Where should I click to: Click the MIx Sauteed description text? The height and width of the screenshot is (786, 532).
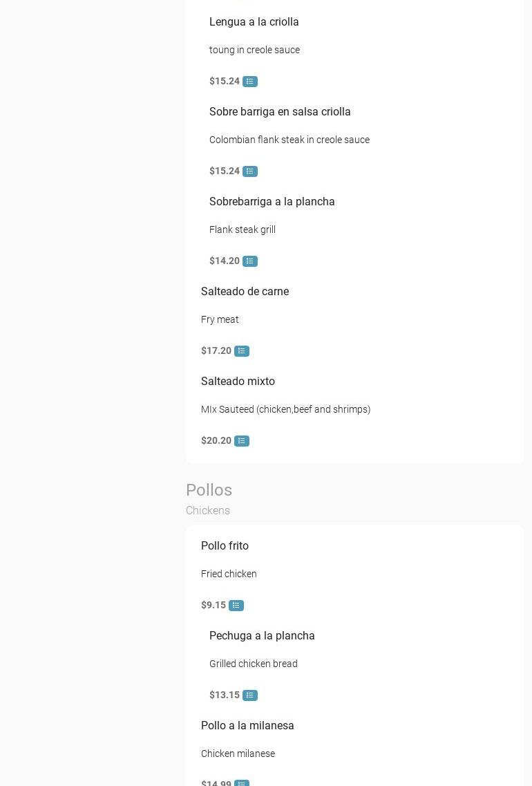pyautogui.click(x=285, y=410)
